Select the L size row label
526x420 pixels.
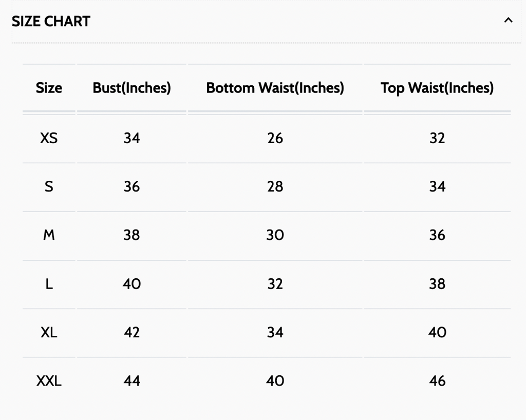[x=49, y=284]
